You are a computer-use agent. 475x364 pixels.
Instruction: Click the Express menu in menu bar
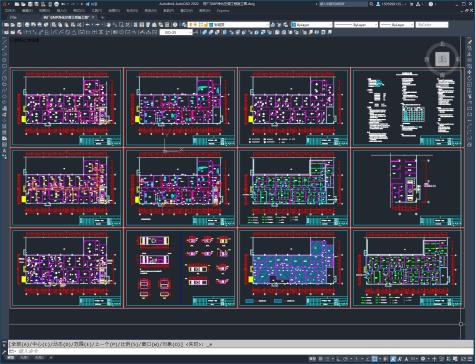pyautogui.click(x=223, y=11)
